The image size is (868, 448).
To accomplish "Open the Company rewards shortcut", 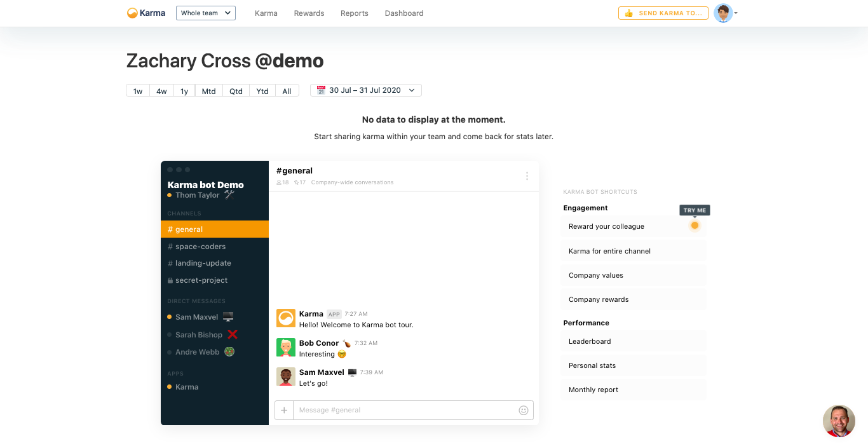I will pyautogui.click(x=634, y=299).
